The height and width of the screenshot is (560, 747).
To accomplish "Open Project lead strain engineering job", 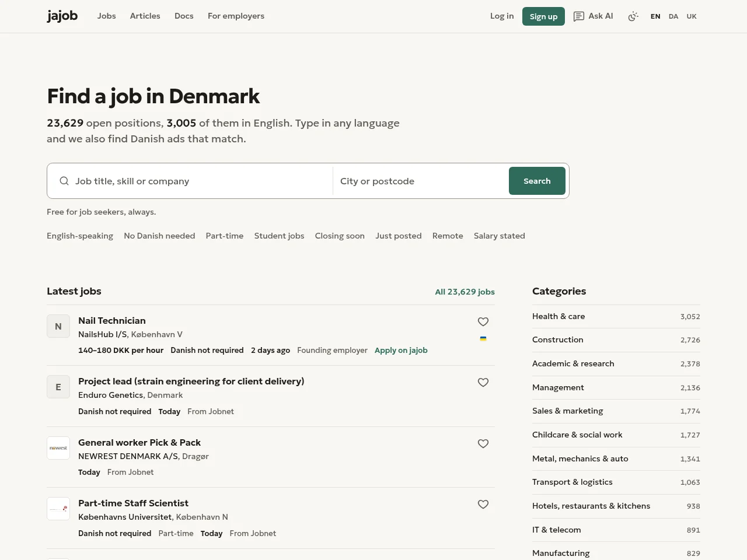I will point(191,381).
